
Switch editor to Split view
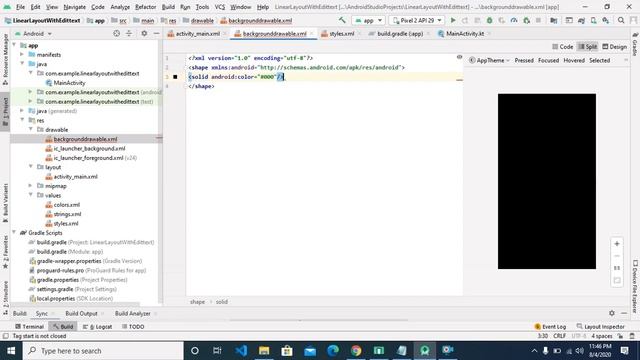[x=588, y=47]
